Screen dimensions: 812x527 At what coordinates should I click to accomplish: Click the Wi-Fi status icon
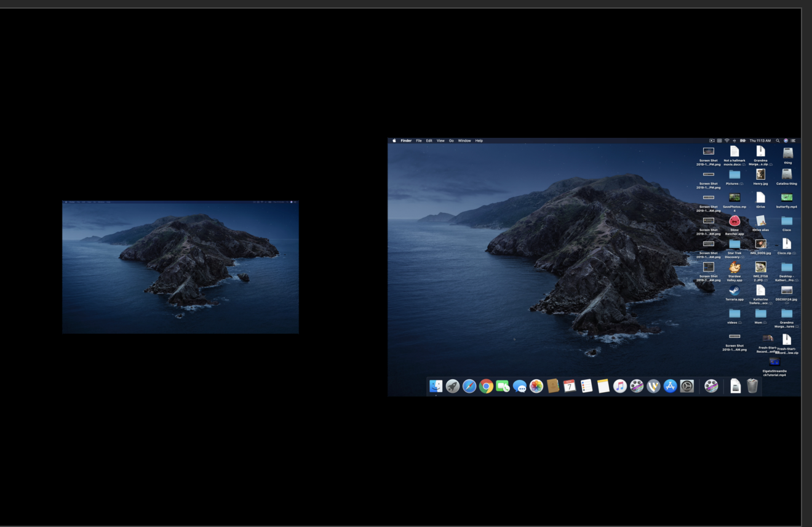pyautogui.click(x=726, y=140)
